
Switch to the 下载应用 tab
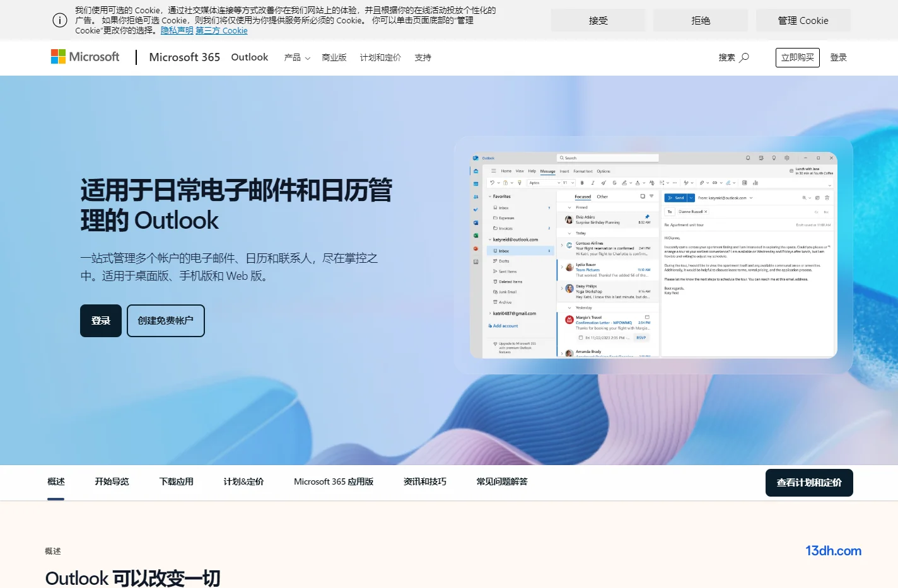pos(177,481)
